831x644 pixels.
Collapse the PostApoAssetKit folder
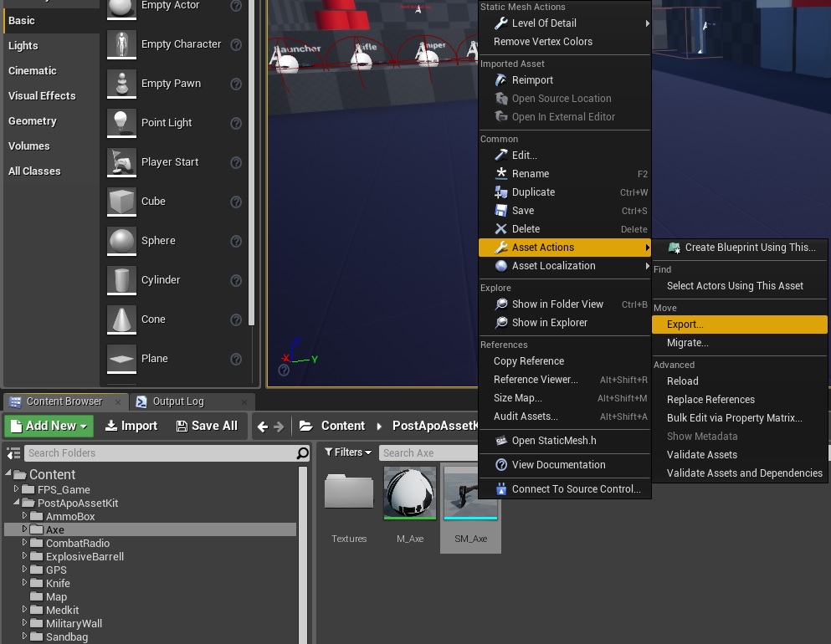tap(16, 503)
